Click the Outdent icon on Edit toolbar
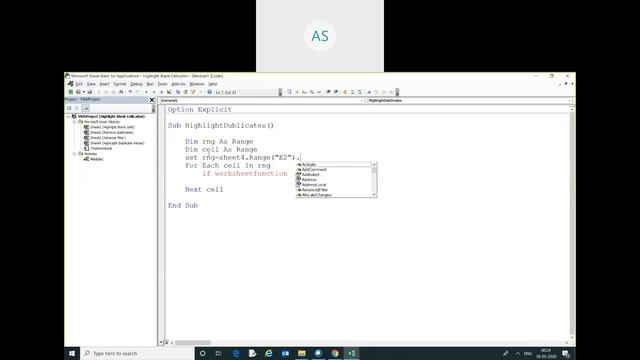The image size is (640, 360). coord(336,92)
